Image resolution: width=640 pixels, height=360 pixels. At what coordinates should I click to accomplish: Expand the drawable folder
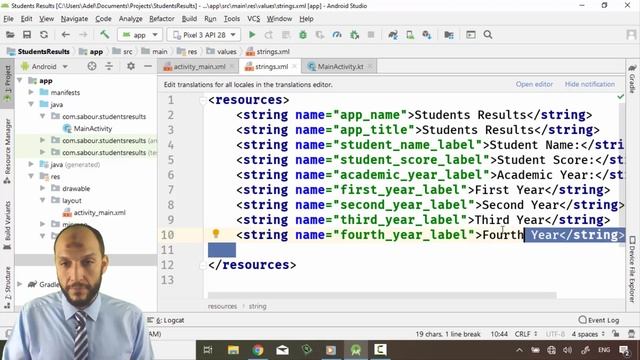pos(42,188)
